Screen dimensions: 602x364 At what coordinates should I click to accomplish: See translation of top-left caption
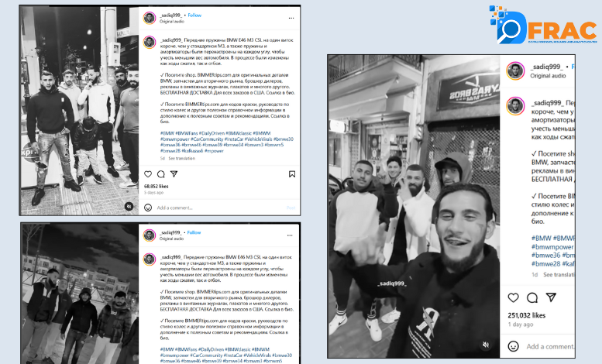[x=181, y=158]
